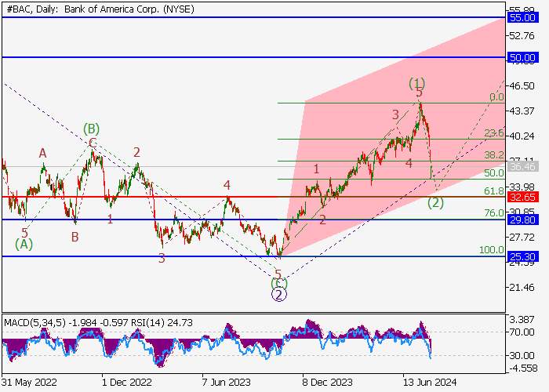Screen dimensions: 549x392
Task: Click the 40.24 price axis value
Action: coord(522,136)
